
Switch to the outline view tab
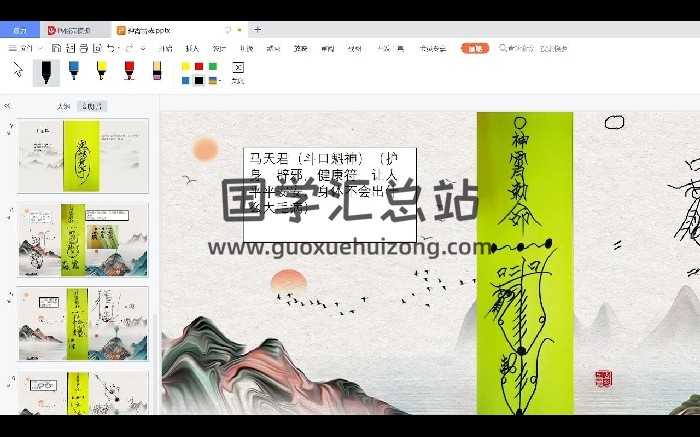pyautogui.click(x=63, y=106)
